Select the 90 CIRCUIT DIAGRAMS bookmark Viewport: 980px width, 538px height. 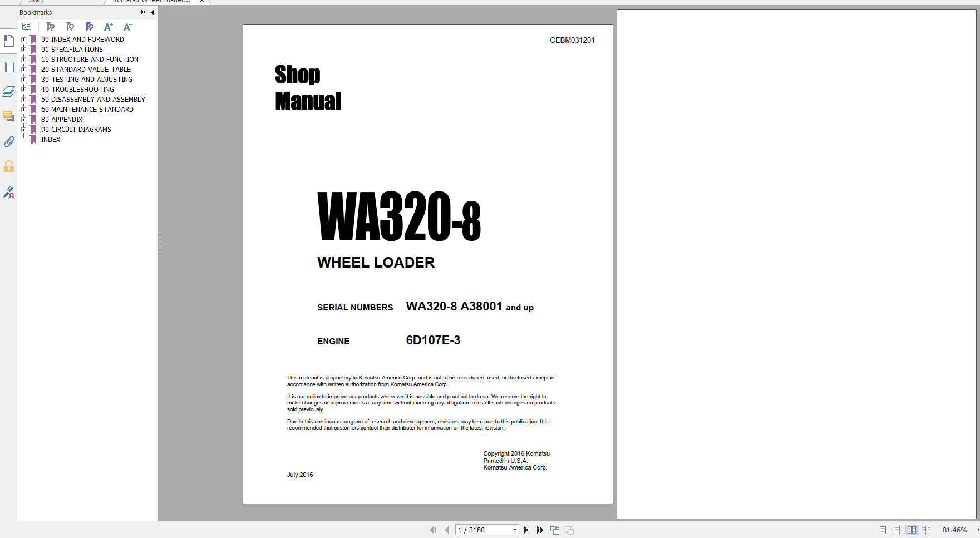(76, 130)
